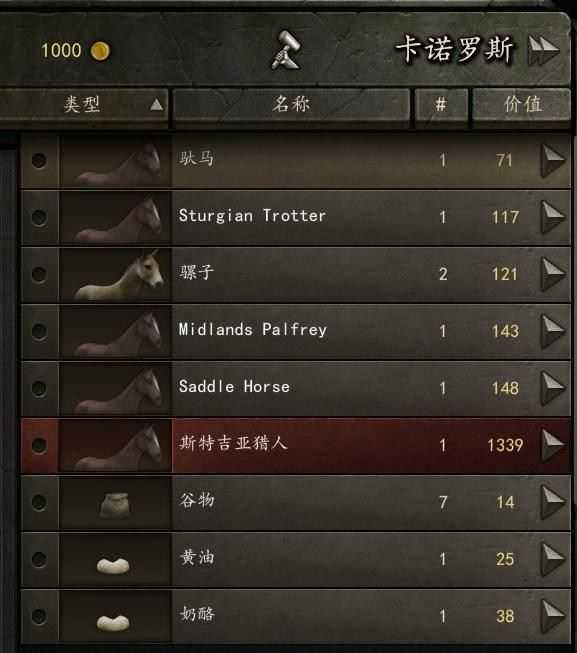Click the arrow for 斯特吉亚猎人 row

[x=553, y=445]
